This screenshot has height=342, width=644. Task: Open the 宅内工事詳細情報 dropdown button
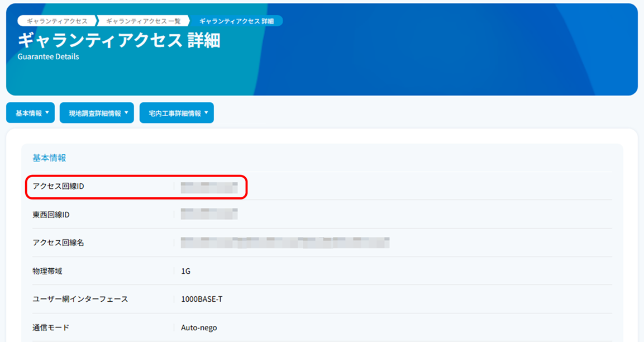click(176, 113)
